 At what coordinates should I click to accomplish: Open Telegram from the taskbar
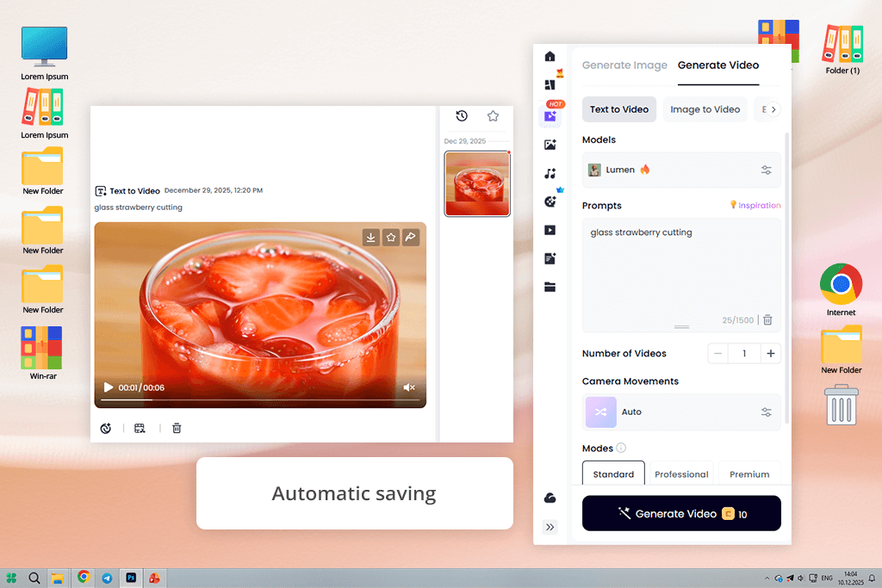point(107,578)
